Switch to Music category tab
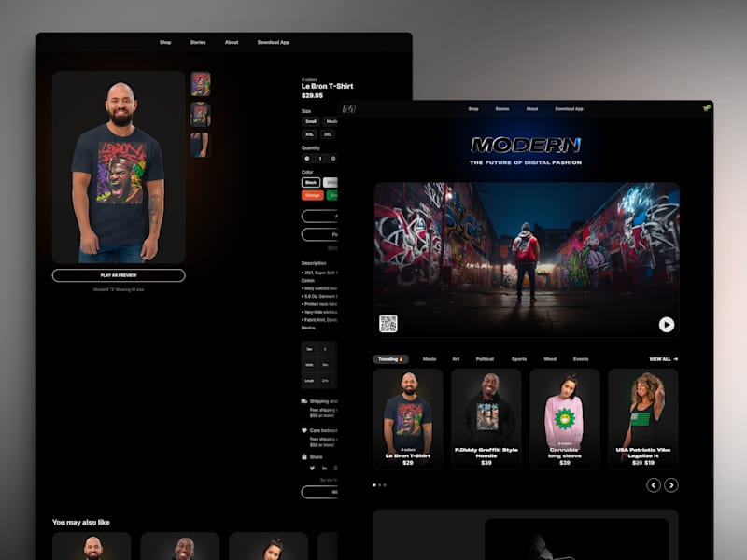The width and height of the screenshot is (747, 560). (430, 359)
